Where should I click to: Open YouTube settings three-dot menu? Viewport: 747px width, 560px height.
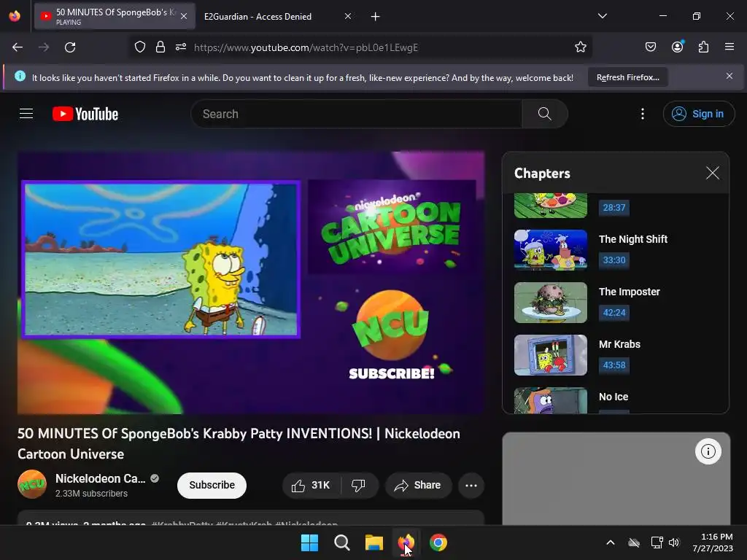point(642,114)
